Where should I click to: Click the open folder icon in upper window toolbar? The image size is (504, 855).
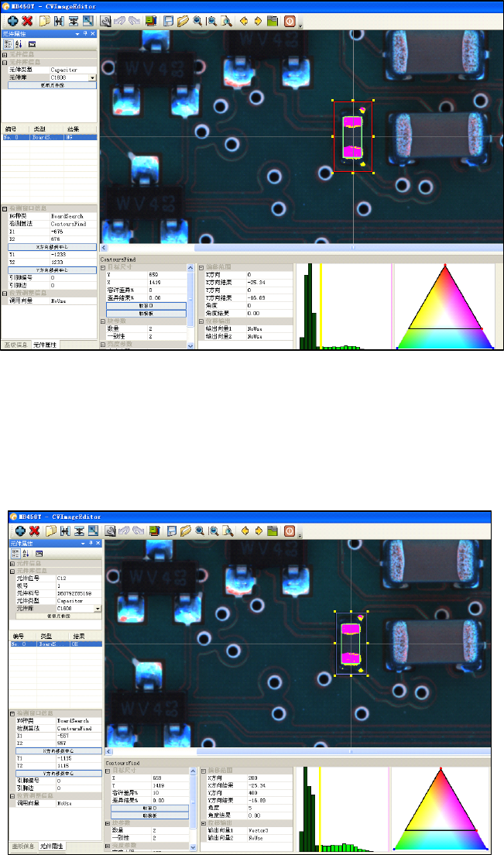click(x=183, y=21)
